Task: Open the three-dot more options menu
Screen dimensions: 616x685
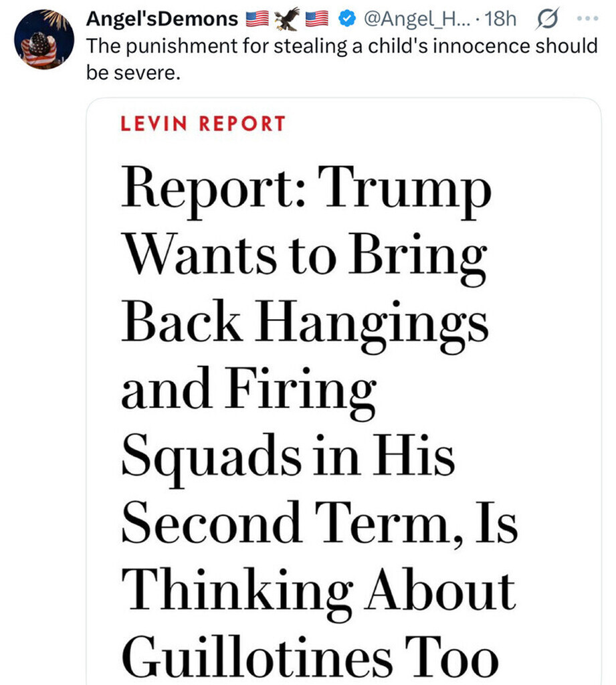Action: (x=587, y=19)
